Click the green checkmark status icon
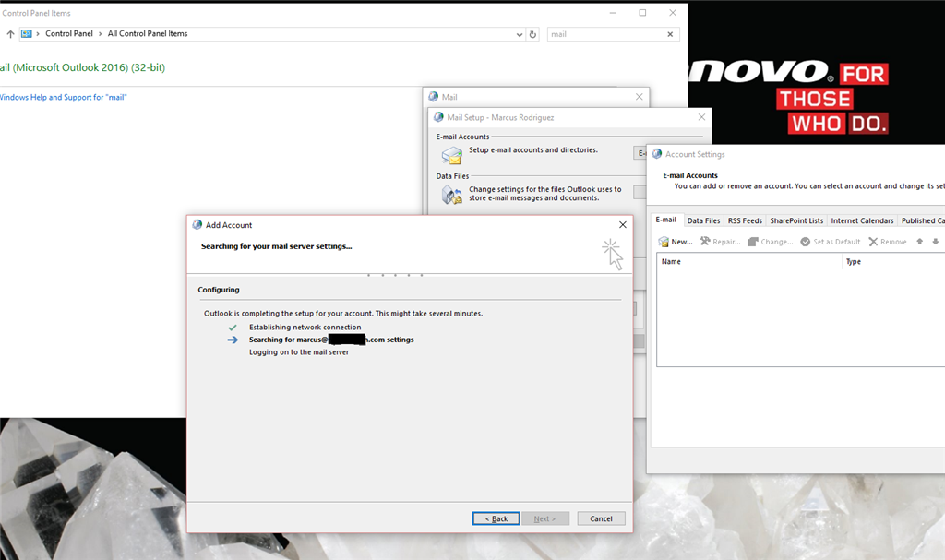945x560 pixels. point(233,328)
